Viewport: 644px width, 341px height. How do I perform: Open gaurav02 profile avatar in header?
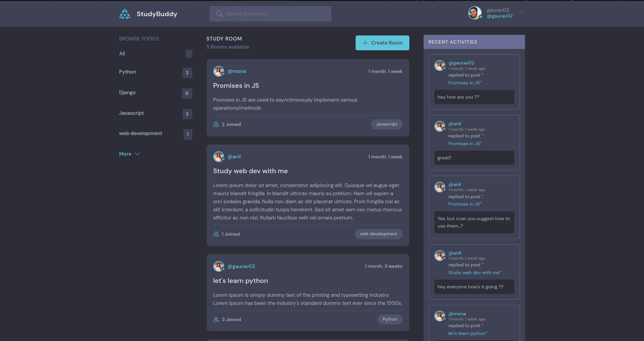(x=475, y=13)
